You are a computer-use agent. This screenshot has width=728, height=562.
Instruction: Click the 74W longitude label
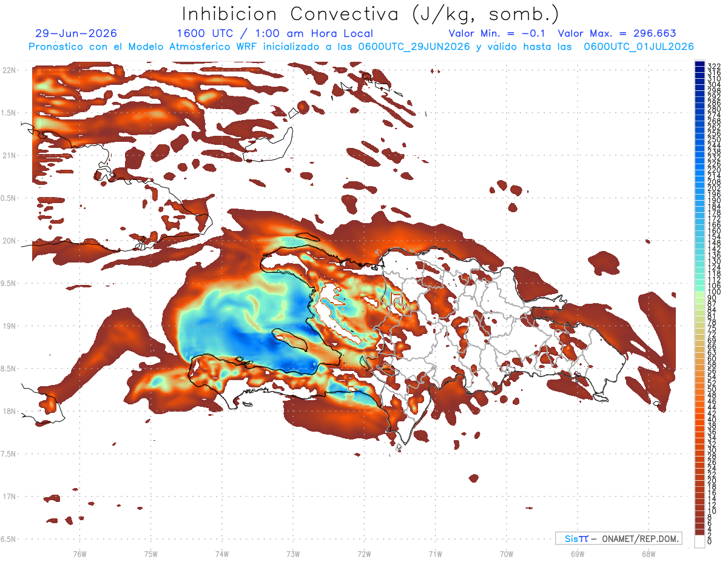coord(221,554)
